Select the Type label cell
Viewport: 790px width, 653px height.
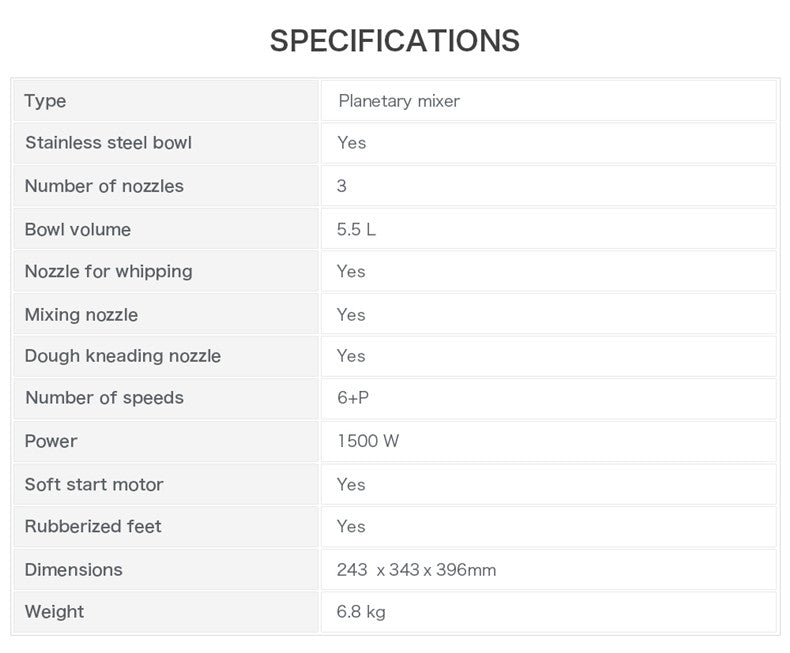click(x=166, y=101)
